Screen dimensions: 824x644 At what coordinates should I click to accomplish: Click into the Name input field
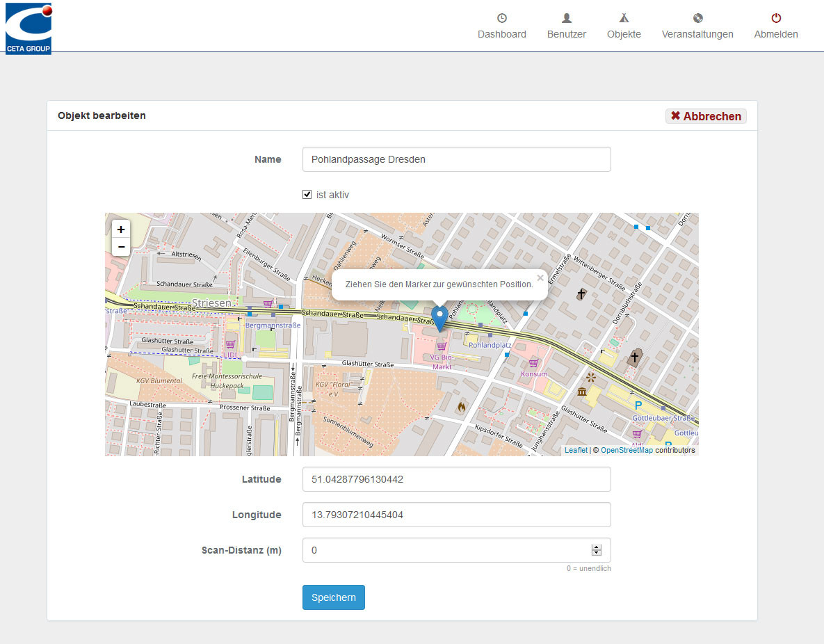tap(457, 159)
